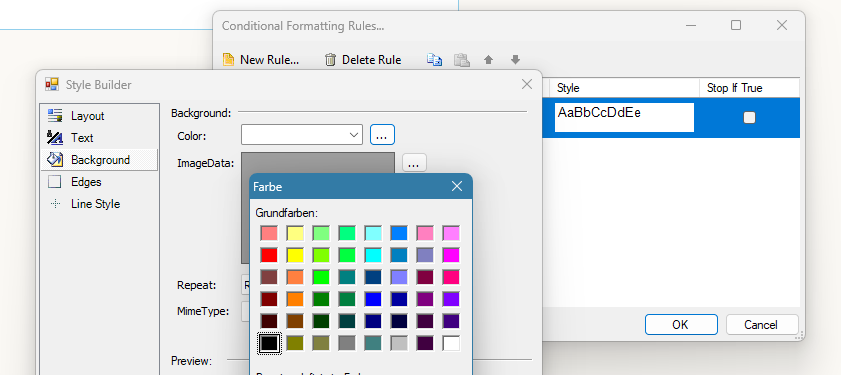Pick the red basic color swatch

(269, 255)
